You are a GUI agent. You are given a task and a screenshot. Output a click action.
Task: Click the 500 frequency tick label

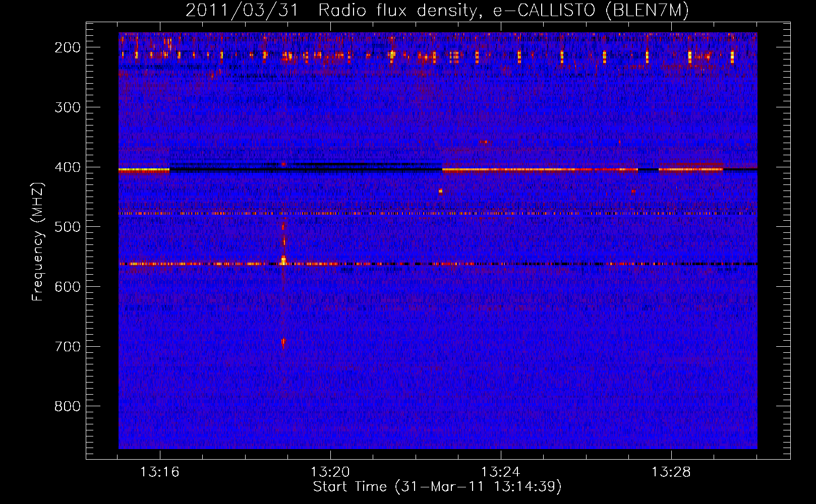pos(68,227)
